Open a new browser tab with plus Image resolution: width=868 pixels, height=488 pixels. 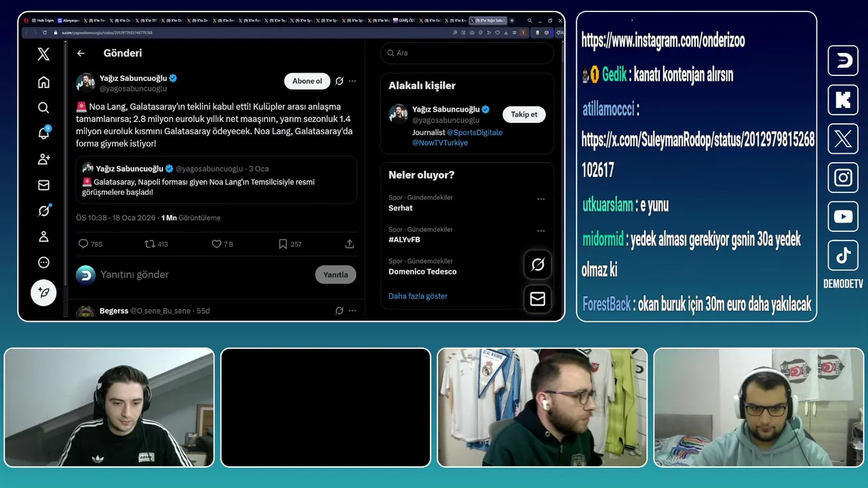tap(512, 20)
